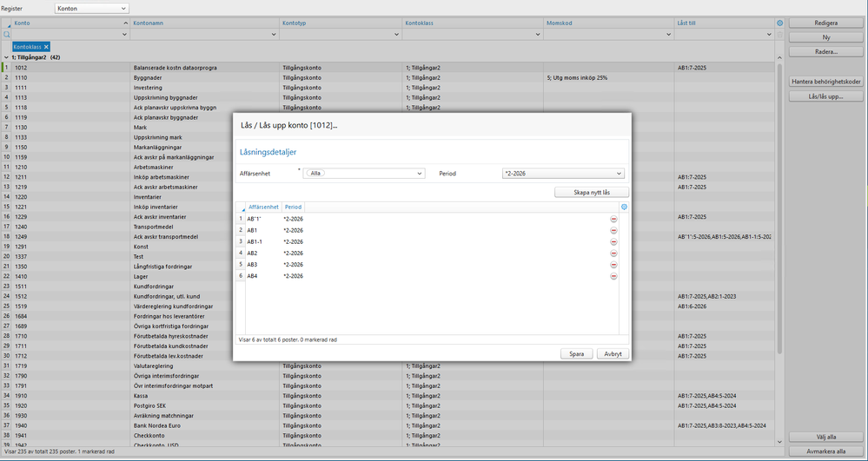Sort dialog list by Period header

click(x=294, y=207)
